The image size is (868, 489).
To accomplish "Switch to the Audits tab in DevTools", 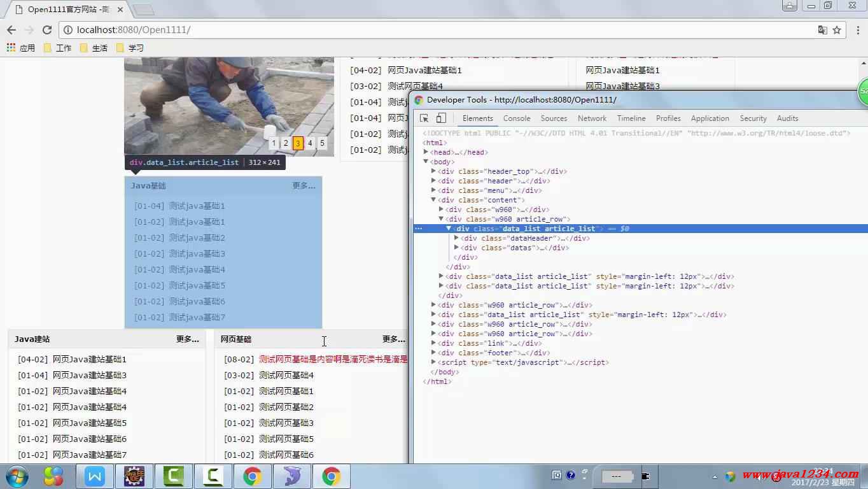I will [x=787, y=118].
